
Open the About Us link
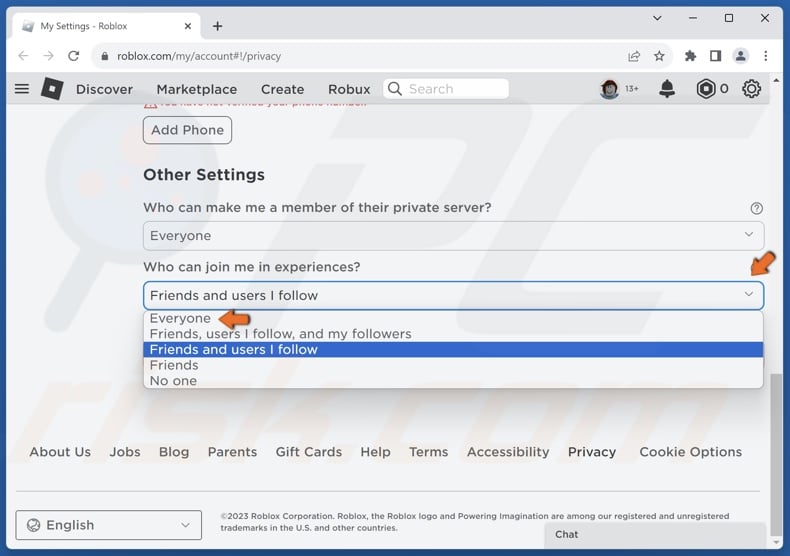[x=60, y=452]
